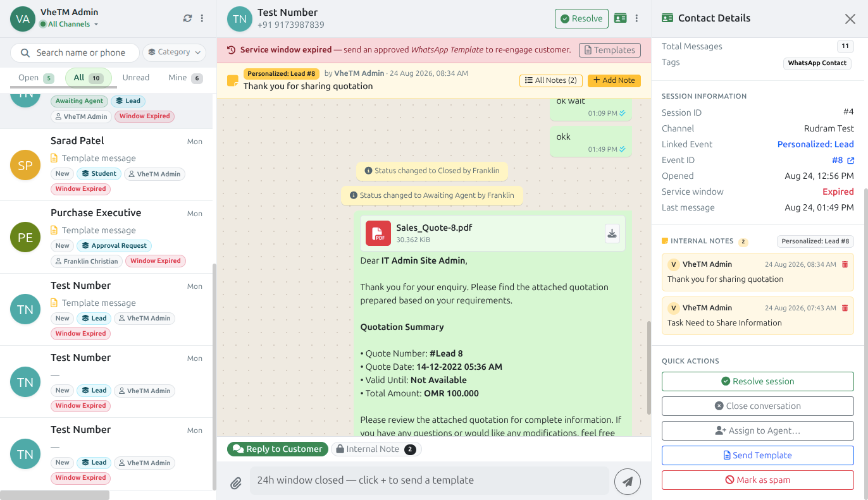Open the VheTM Admin kebab menu
Image resolution: width=868 pixels, height=500 pixels.
(x=202, y=18)
